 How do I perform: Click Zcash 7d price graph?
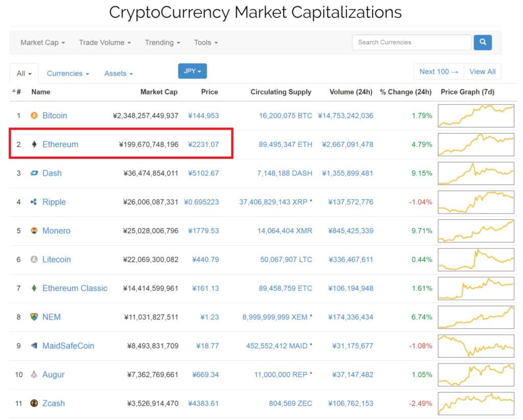tap(476, 404)
